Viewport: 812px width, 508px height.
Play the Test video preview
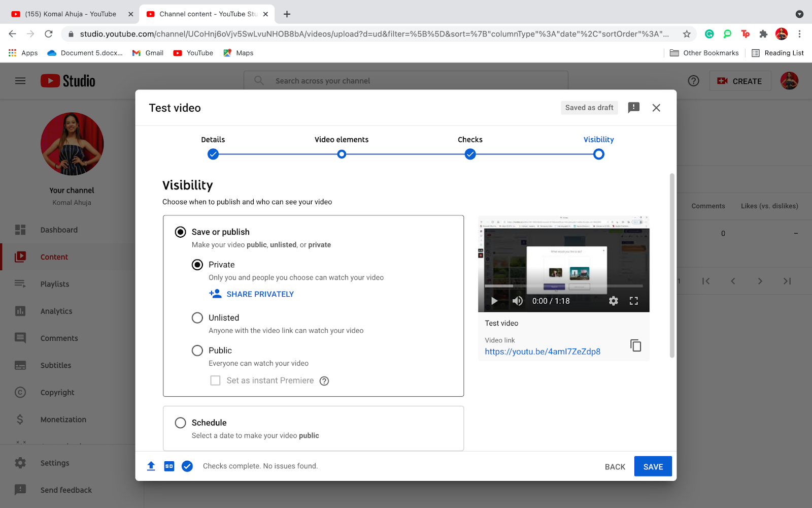click(x=494, y=301)
